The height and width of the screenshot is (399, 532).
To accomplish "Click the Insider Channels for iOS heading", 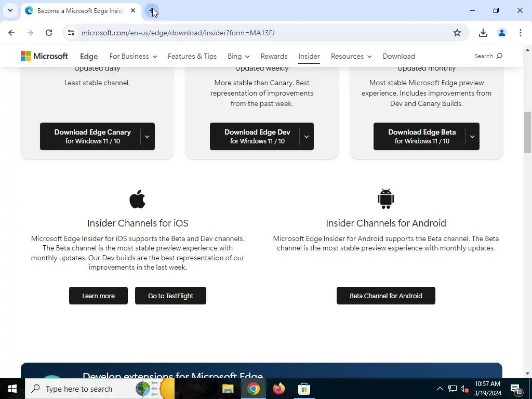I will tap(137, 223).
